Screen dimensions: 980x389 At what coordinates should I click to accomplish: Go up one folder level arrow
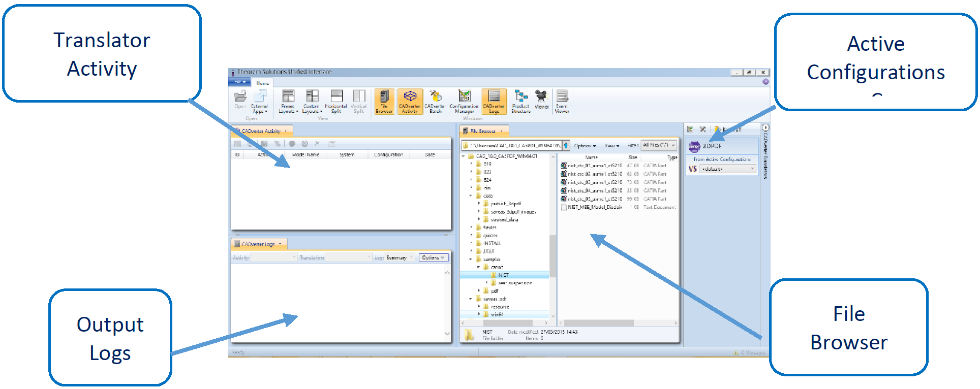click(x=566, y=146)
